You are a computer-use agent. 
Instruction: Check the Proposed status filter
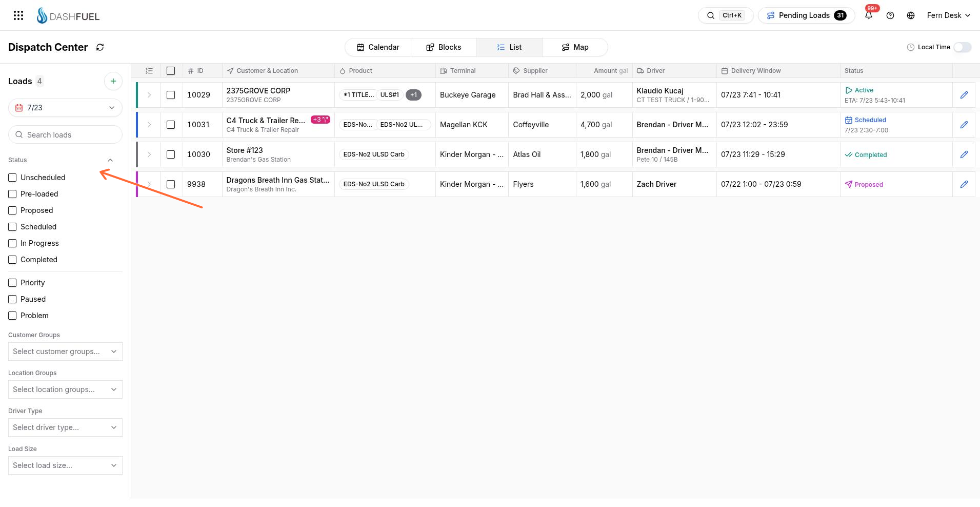(x=12, y=210)
